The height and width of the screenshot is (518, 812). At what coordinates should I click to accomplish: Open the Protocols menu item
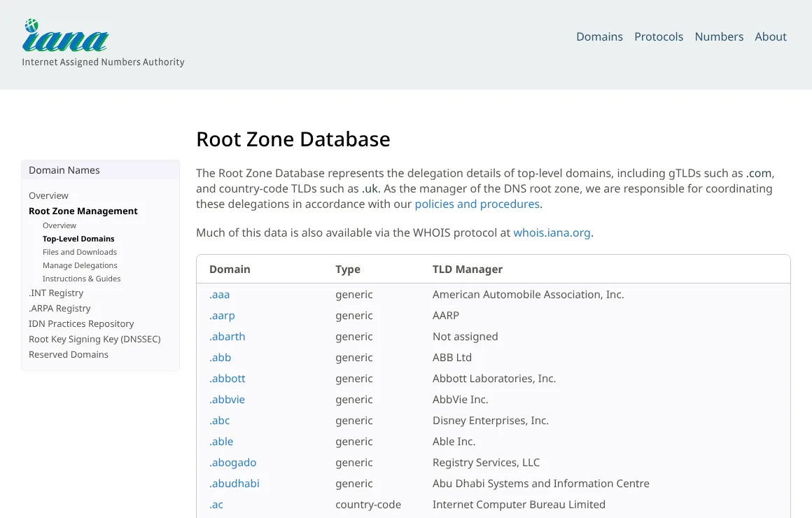click(x=659, y=37)
